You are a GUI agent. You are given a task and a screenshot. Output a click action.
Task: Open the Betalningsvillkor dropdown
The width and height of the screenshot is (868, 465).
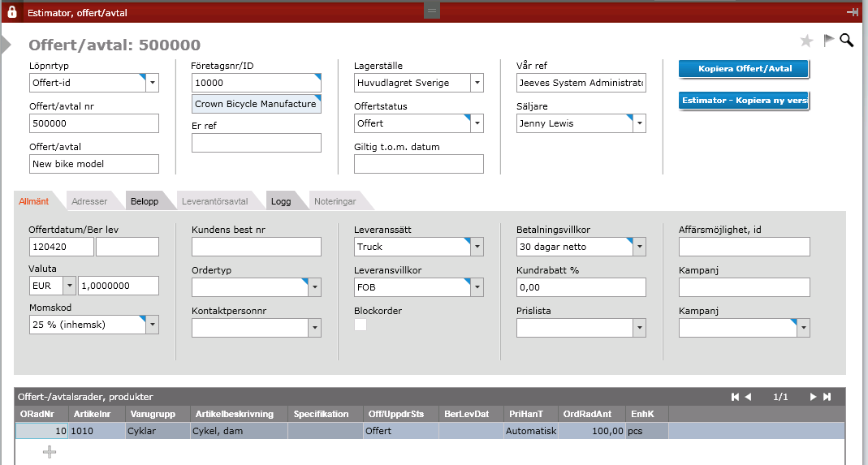click(639, 247)
